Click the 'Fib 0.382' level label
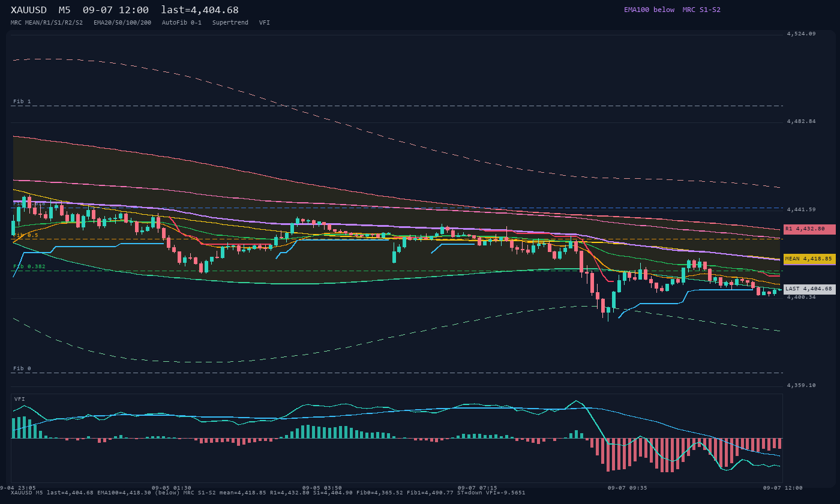The height and width of the screenshot is (504, 840). tap(29, 266)
